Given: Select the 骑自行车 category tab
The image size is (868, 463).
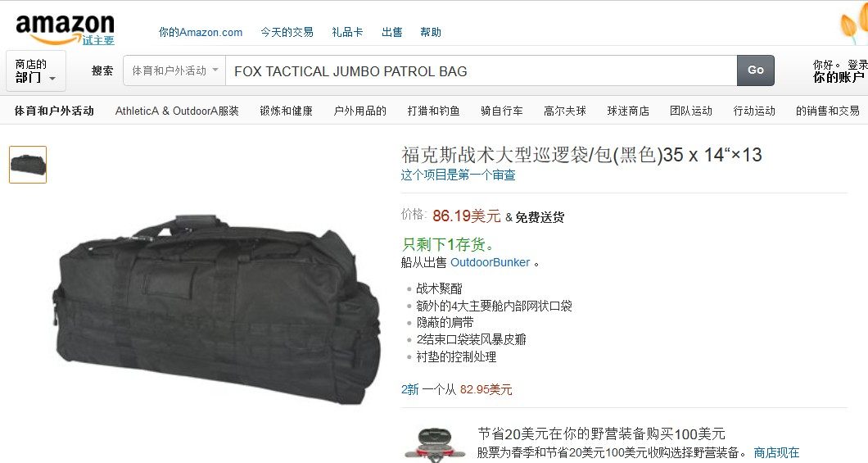Looking at the screenshot, I should coord(501,111).
